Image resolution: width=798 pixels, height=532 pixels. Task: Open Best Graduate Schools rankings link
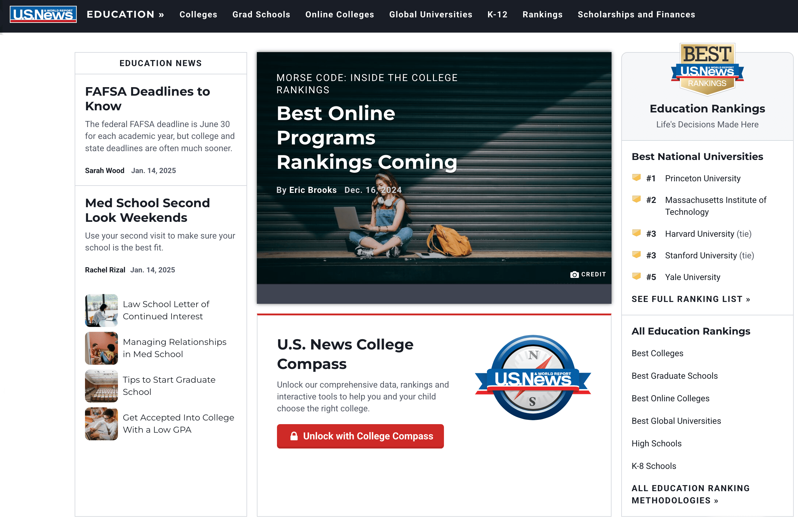[675, 376]
